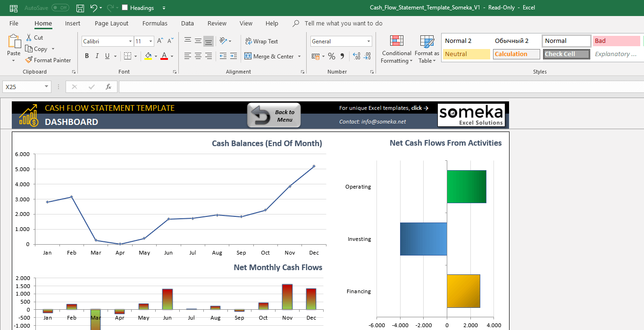Toggle the Headings checkbox
Viewport: 644px width, 330px height.
(125, 8)
